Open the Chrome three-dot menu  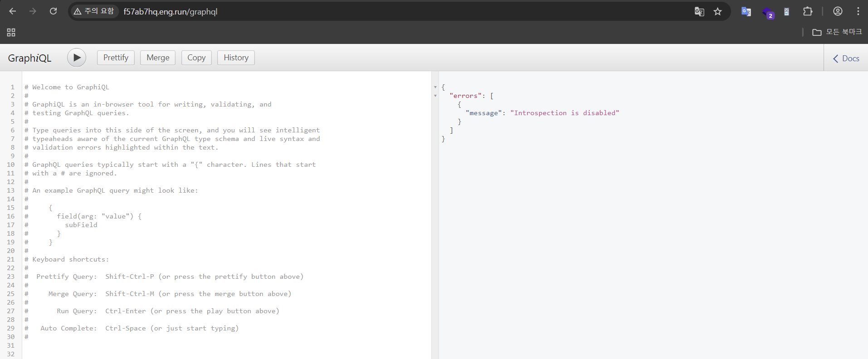click(x=858, y=11)
